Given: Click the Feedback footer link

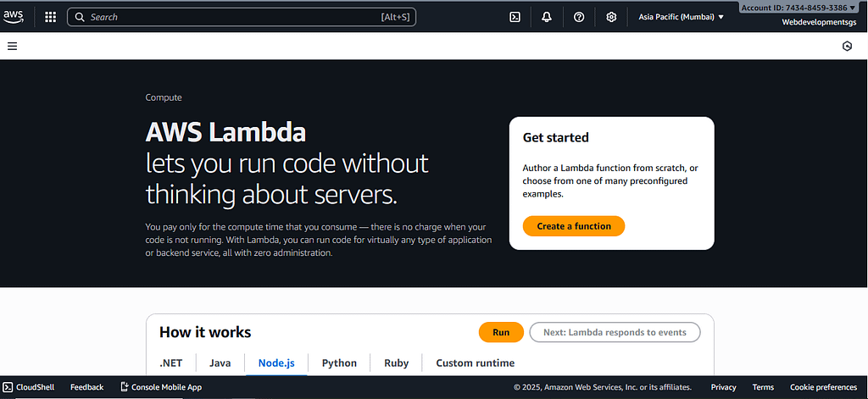Looking at the screenshot, I should coord(87,387).
